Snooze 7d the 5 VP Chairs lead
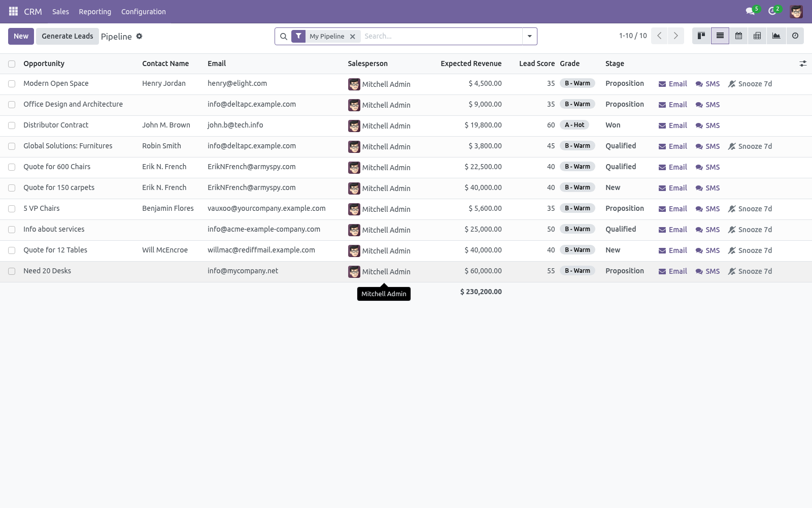The width and height of the screenshot is (812, 508). [x=750, y=209]
